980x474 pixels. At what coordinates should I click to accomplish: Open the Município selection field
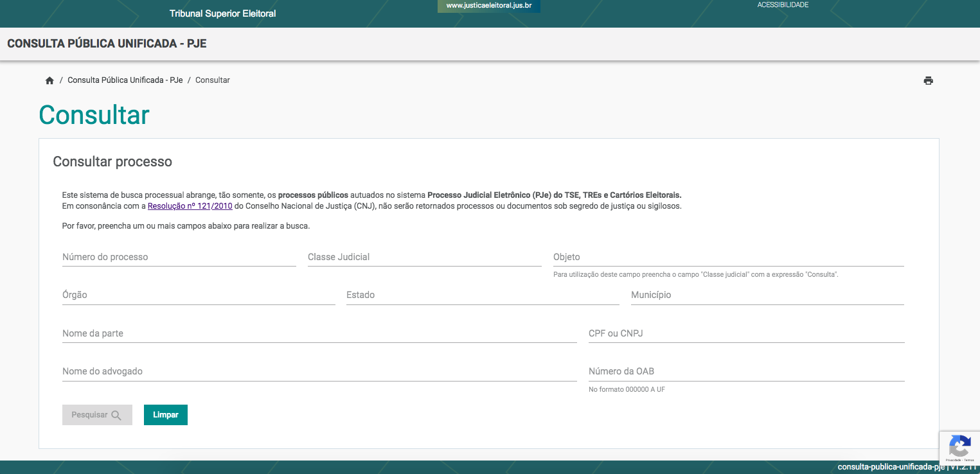tap(767, 295)
